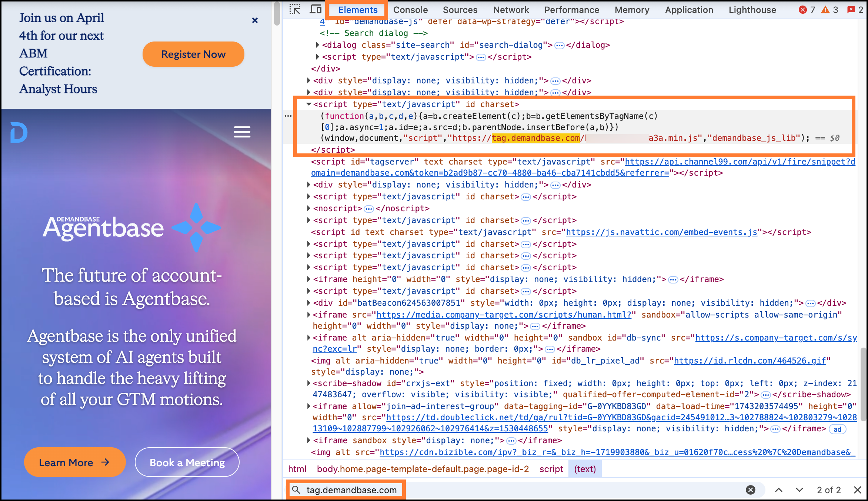Switch to the Console tab

(410, 10)
